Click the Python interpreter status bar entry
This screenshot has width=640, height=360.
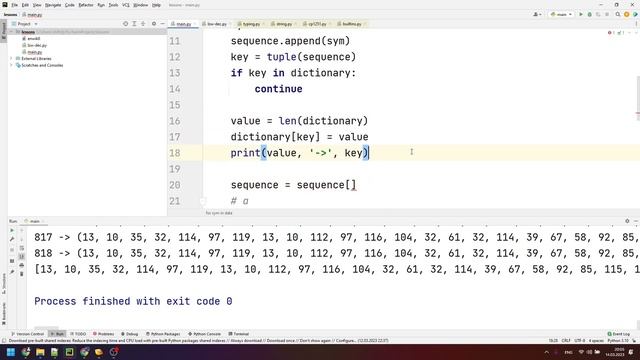coord(618,340)
